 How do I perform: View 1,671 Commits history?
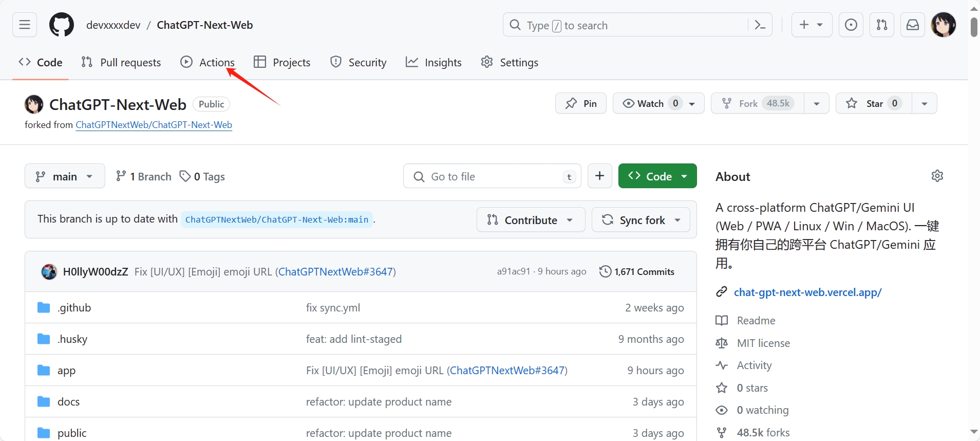pos(637,271)
